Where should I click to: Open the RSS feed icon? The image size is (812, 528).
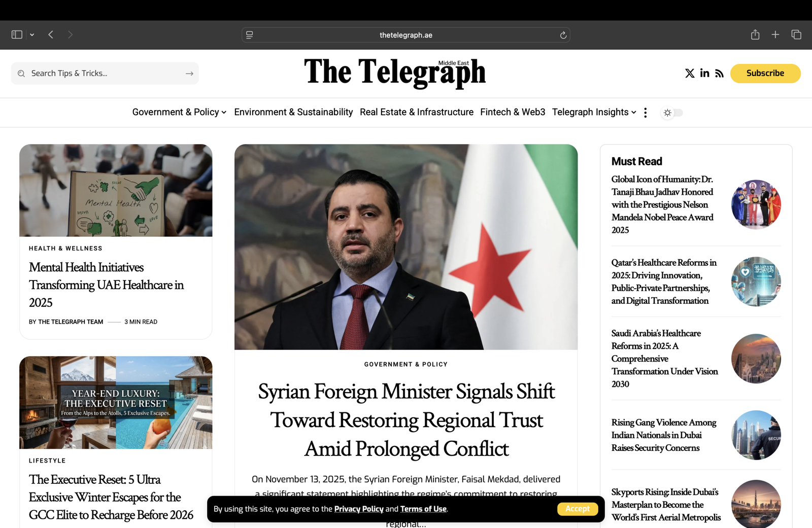coord(719,73)
